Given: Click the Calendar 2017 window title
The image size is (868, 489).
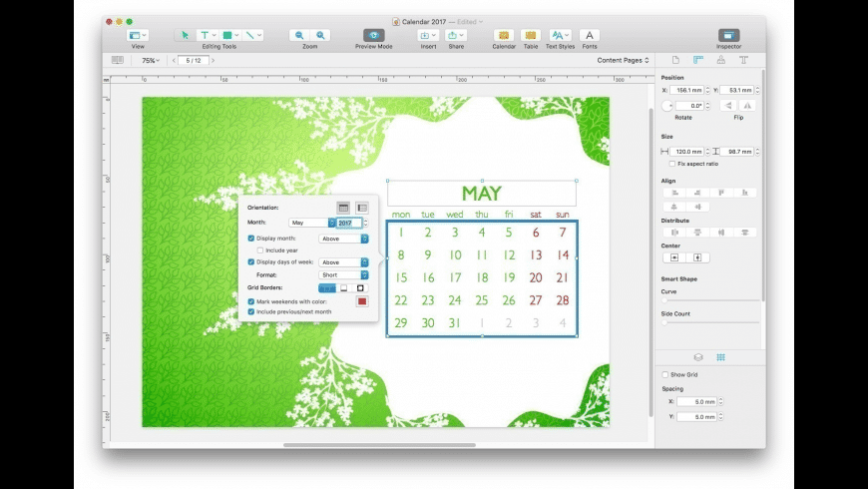Looking at the screenshot, I should click(423, 22).
